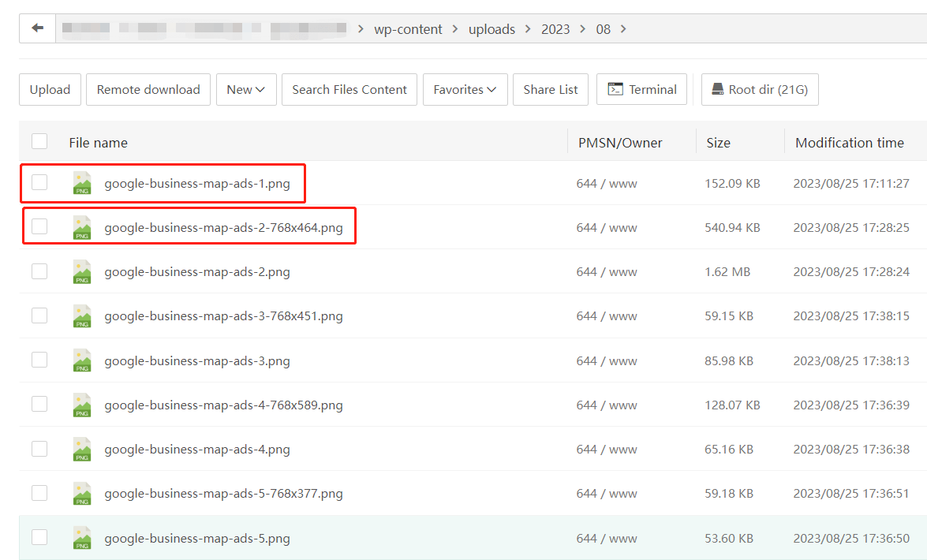Open Search Files Content

[x=349, y=90]
